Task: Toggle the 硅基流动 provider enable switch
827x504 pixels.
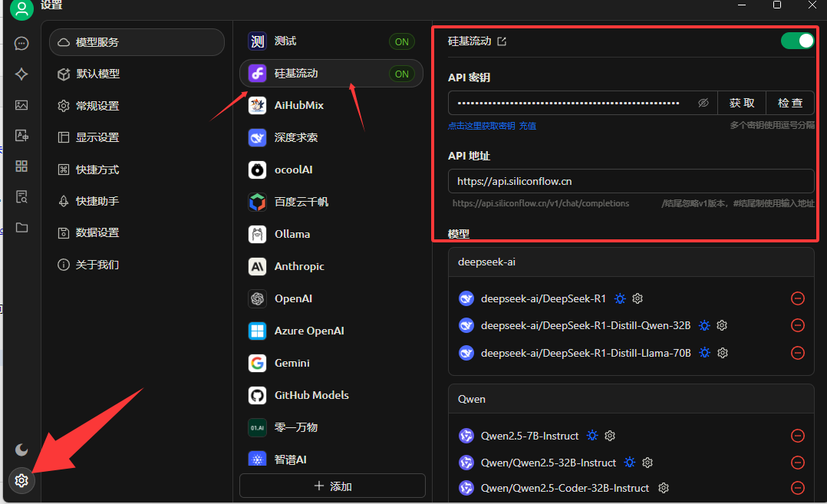Action: point(798,41)
